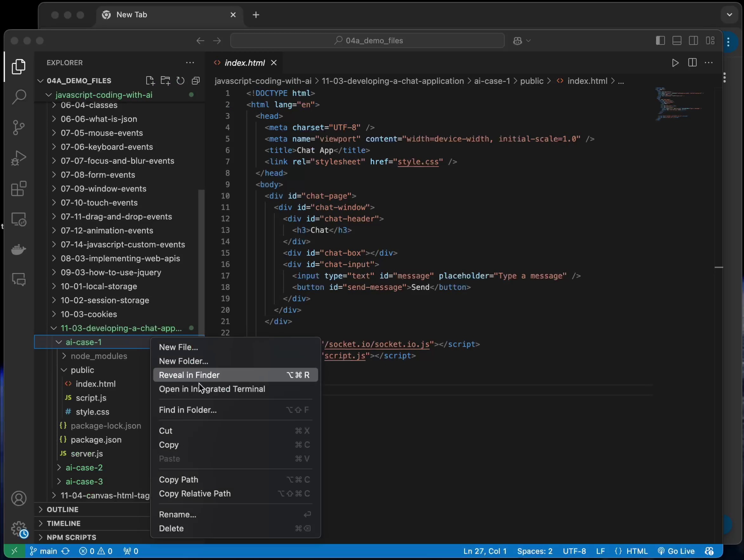
Task: Select Reveal in Finder menu entry
Action: tap(236, 375)
